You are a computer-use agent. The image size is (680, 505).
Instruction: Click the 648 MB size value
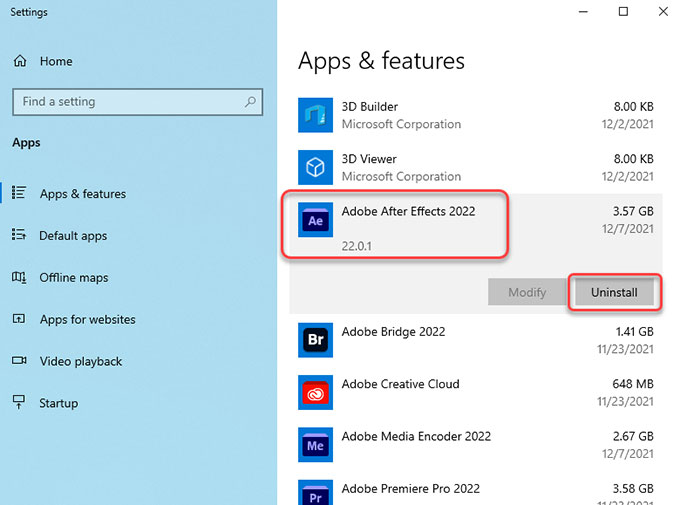click(x=633, y=384)
